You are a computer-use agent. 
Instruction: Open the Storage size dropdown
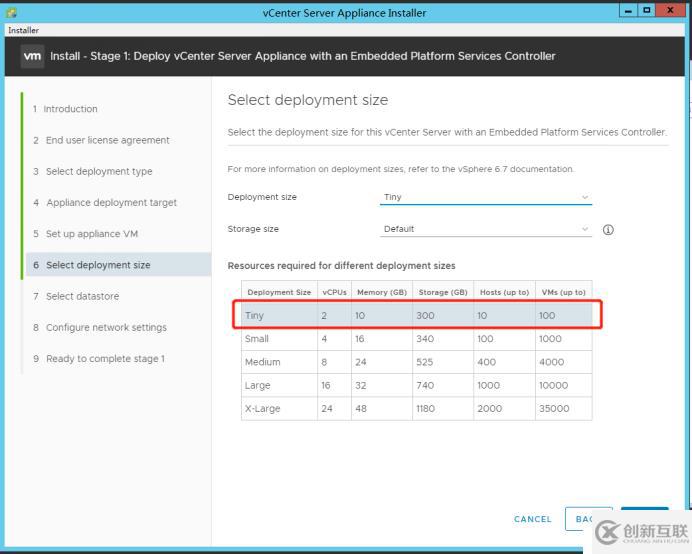[485, 229]
